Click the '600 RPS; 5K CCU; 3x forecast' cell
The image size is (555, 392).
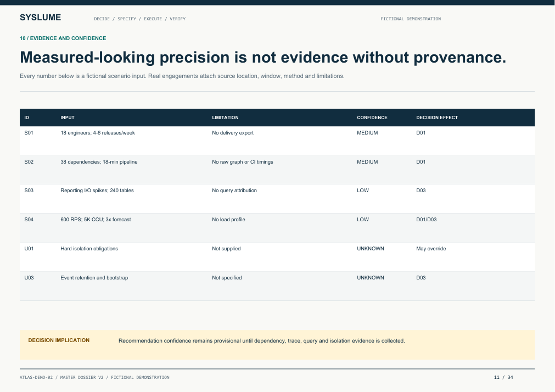pos(96,220)
